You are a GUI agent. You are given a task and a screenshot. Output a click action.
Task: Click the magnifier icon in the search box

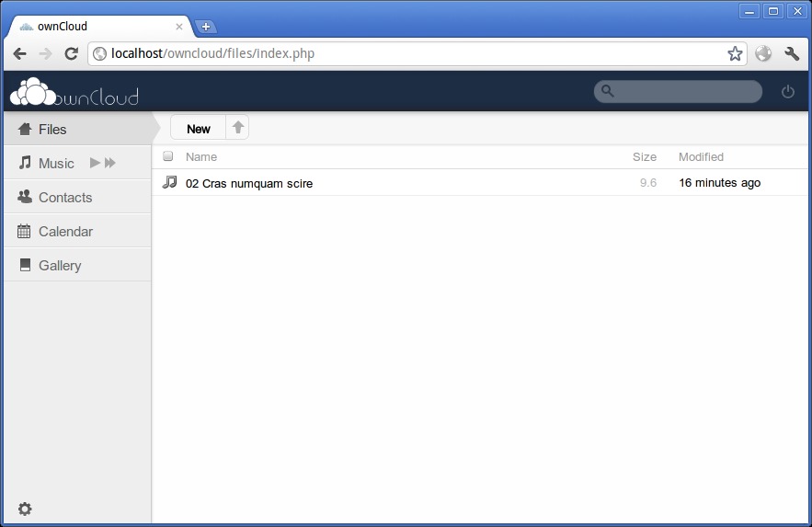608,92
